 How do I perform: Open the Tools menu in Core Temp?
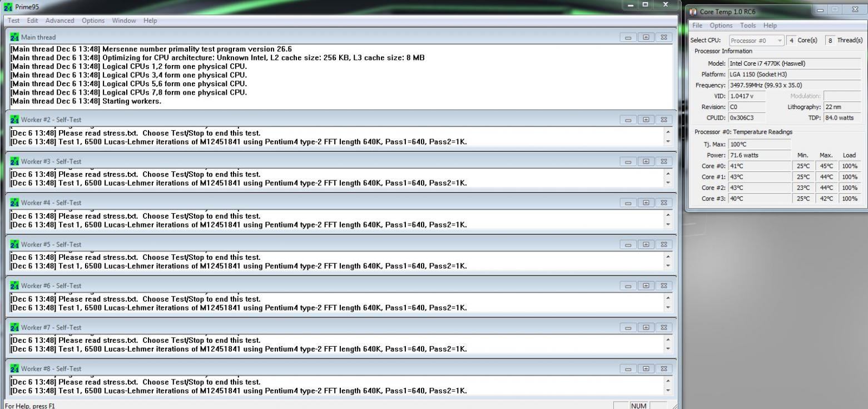tap(748, 26)
